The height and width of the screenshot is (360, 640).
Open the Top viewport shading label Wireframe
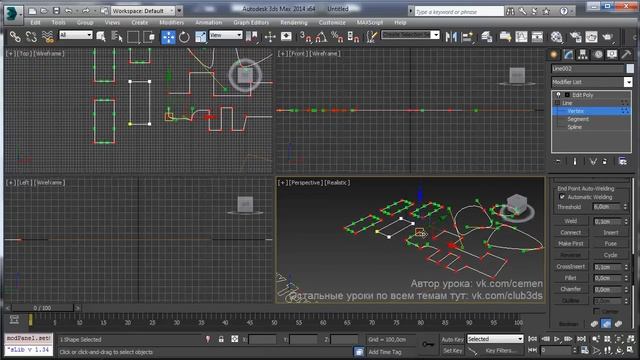49,53
